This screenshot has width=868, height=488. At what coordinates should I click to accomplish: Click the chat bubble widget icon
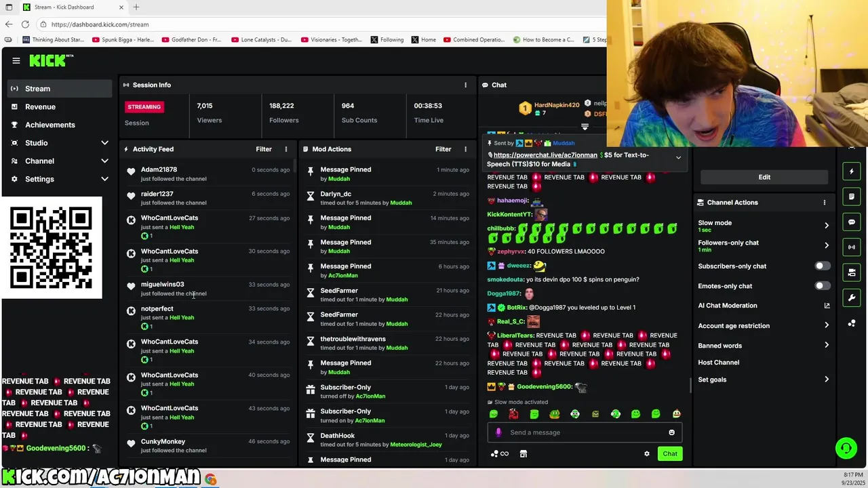tap(852, 222)
